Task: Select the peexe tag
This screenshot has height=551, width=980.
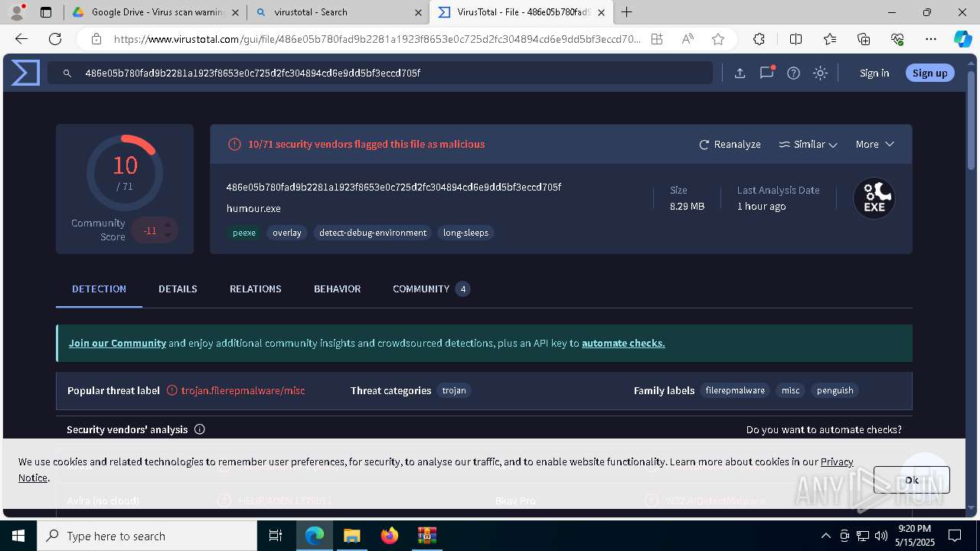Action: (244, 233)
